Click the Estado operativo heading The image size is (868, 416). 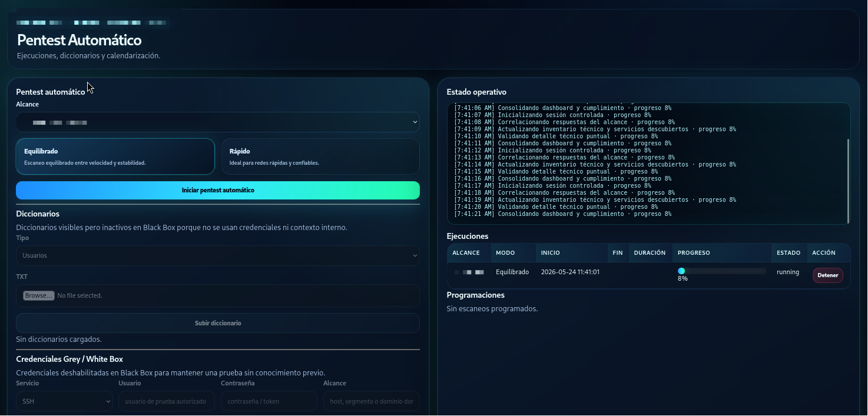click(x=476, y=92)
